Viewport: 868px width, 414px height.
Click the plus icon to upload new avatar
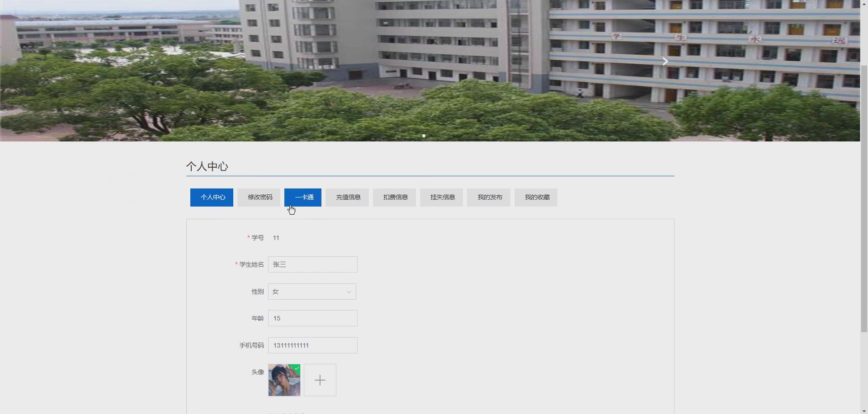click(320, 380)
